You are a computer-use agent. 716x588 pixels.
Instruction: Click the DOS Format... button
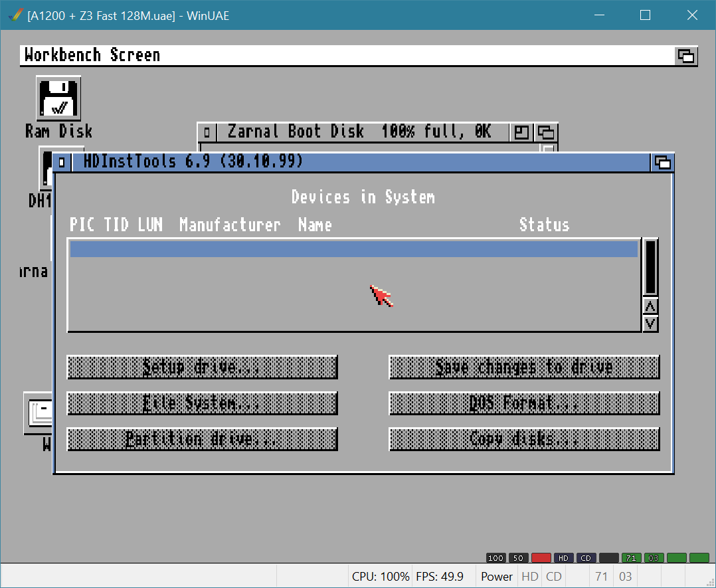tap(524, 403)
